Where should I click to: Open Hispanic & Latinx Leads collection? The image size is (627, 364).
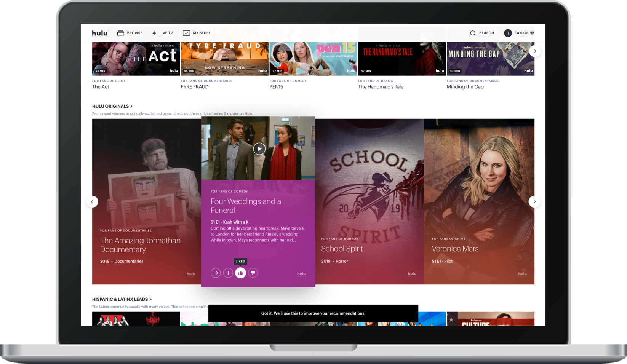(x=122, y=299)
